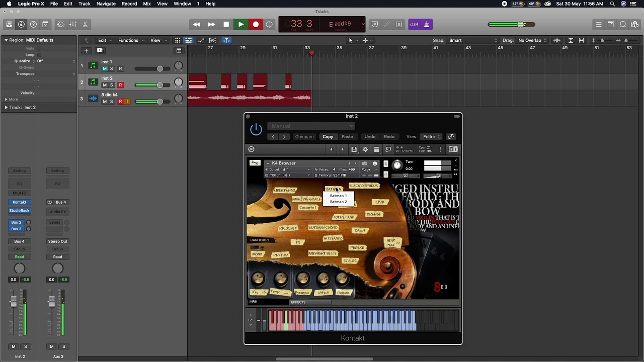
Task: Disable record arm on Inst 2
Action: pyautogui.click(x=120, y=85)
